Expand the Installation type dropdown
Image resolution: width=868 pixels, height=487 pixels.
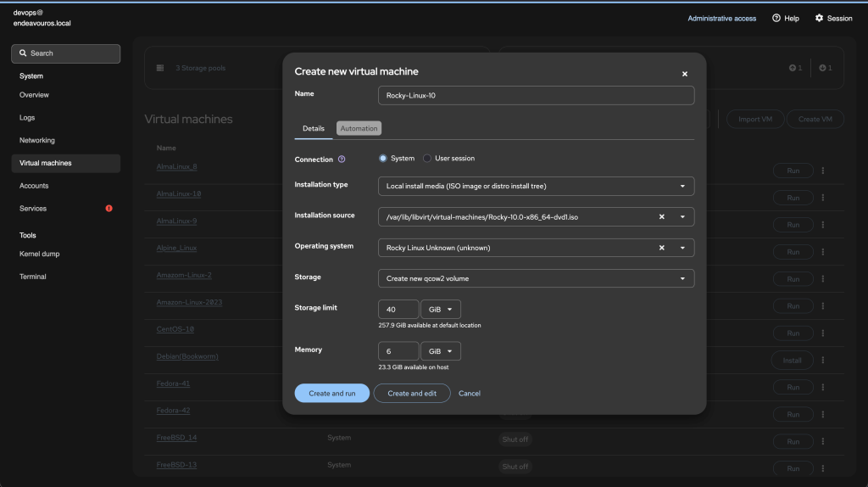[536, 186]
